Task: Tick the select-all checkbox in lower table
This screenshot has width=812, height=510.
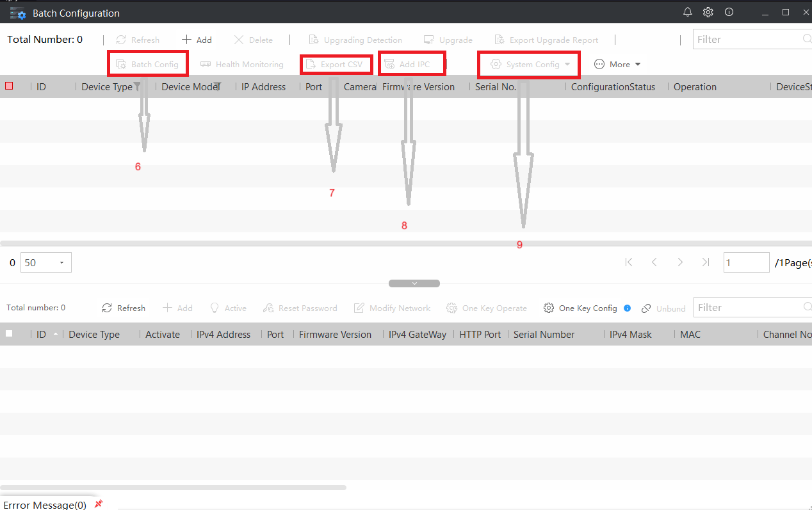Action: tap(9, 333)
